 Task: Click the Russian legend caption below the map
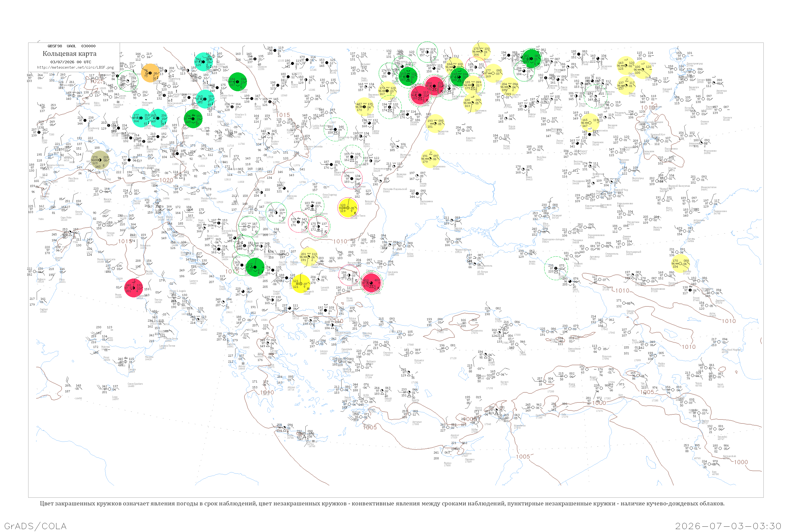pyautogui.click(x=382, y=504)
